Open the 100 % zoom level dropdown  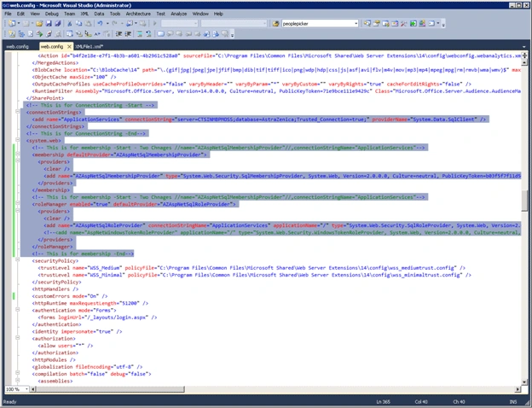[x=26, y=389]
